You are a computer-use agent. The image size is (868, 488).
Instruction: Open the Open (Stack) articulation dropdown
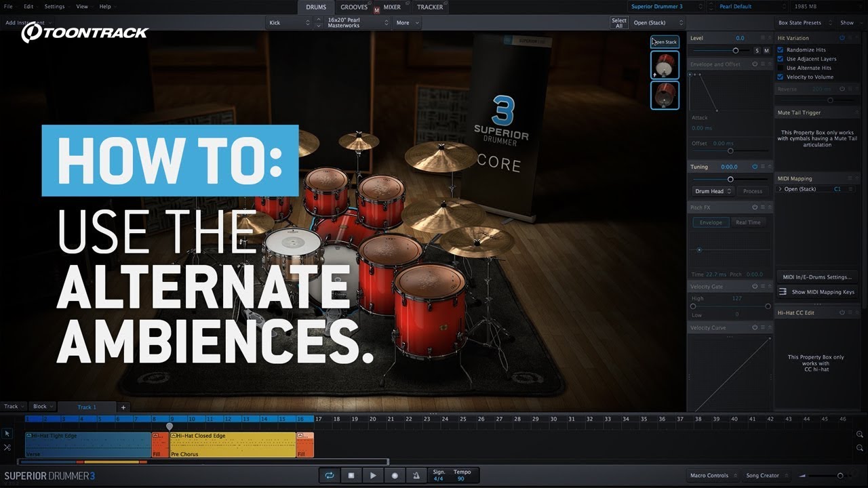658,22
